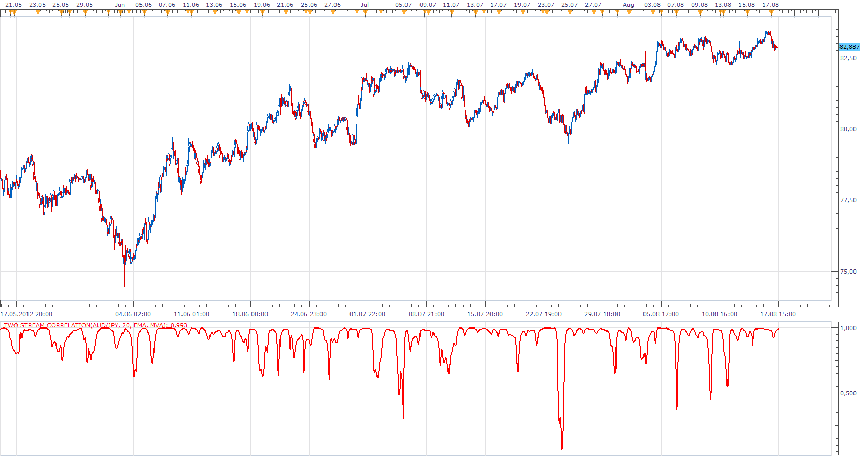This screenshot has width=868, height=456.
Task: Select the 01.07 22:00 time label
Action: [368, 314]
